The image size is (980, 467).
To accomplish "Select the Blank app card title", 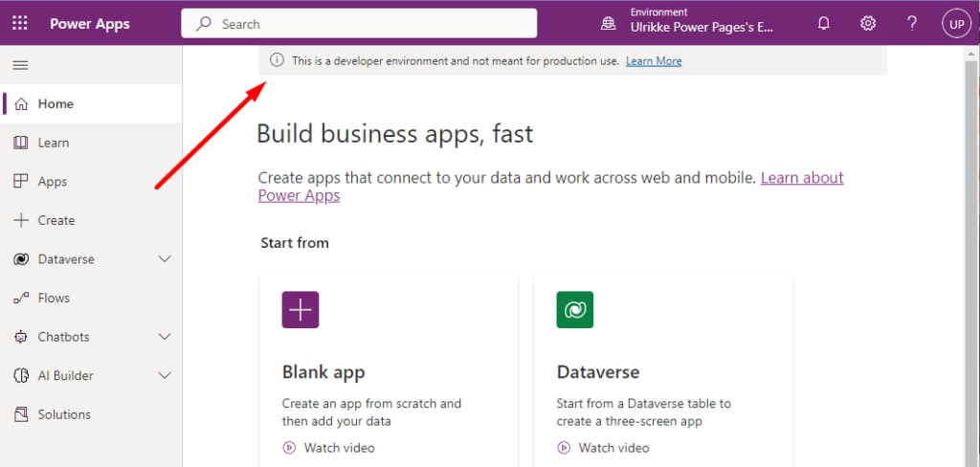I will coord(323,372).
